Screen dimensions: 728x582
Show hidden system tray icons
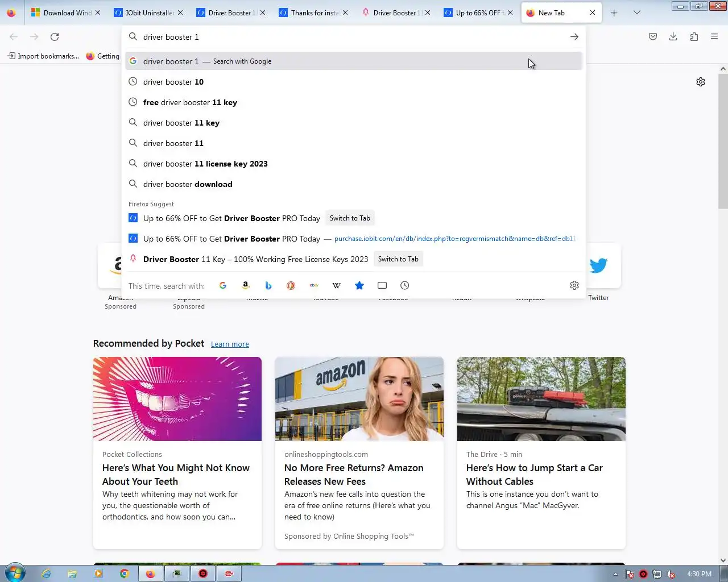pos(615,574)
